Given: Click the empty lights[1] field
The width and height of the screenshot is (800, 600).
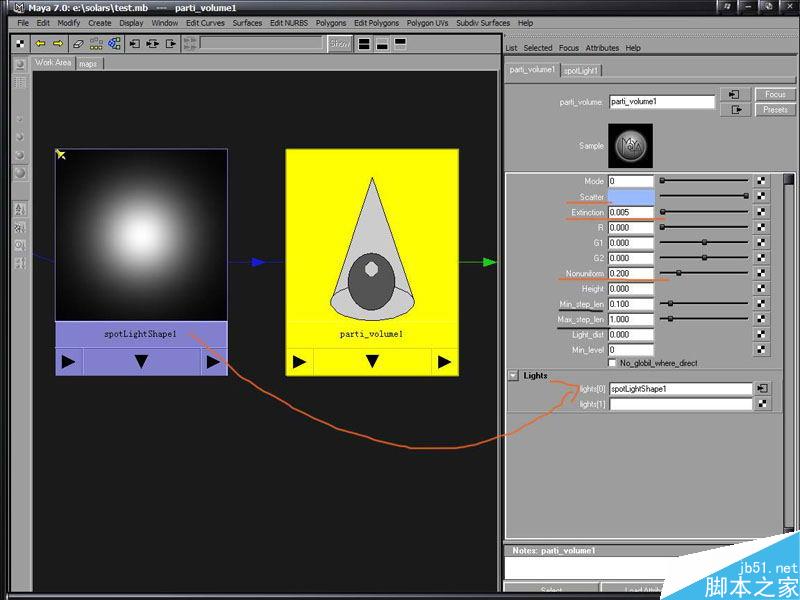Looking at the screenshot, I should [681, 404].
